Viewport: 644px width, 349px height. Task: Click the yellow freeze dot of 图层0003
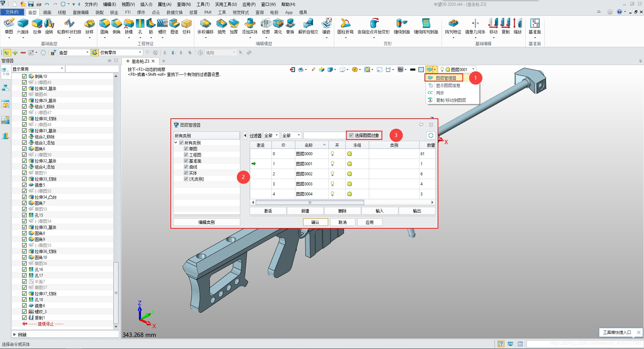(x=349, y=184)
